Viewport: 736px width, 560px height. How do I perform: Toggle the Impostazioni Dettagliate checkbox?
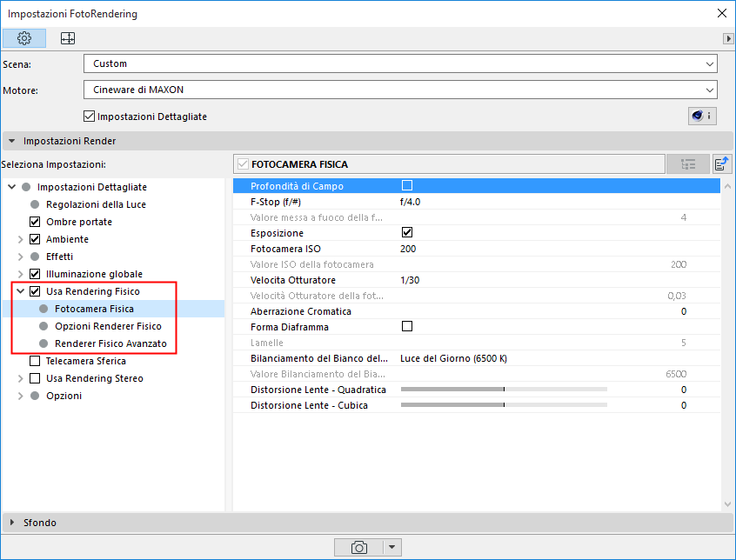coord(90,117)
